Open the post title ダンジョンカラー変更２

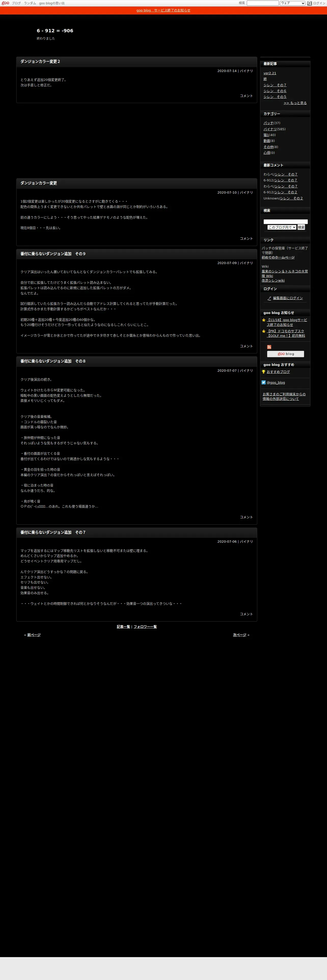40,62
